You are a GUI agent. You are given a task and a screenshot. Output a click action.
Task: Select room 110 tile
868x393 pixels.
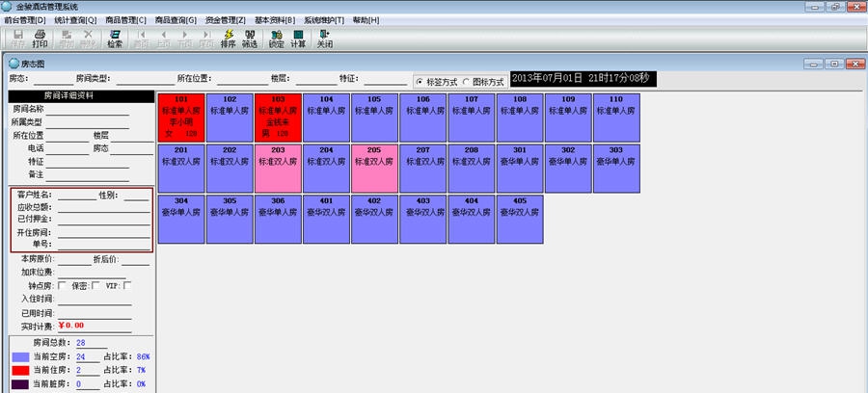pyautogui.click(x=616, y=118)
